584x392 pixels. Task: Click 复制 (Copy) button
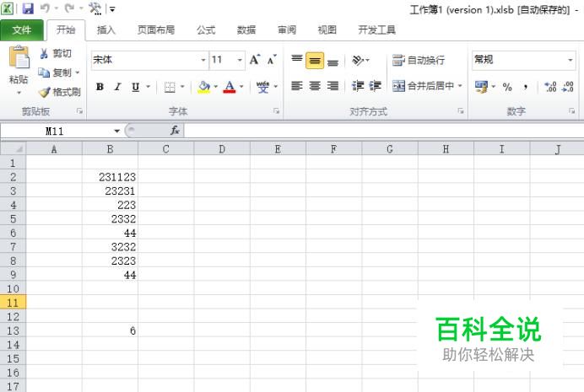[55, 72]
